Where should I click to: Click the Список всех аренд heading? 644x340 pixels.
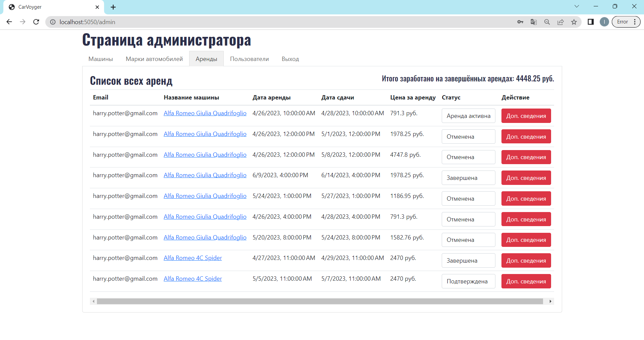click(131, 81)
